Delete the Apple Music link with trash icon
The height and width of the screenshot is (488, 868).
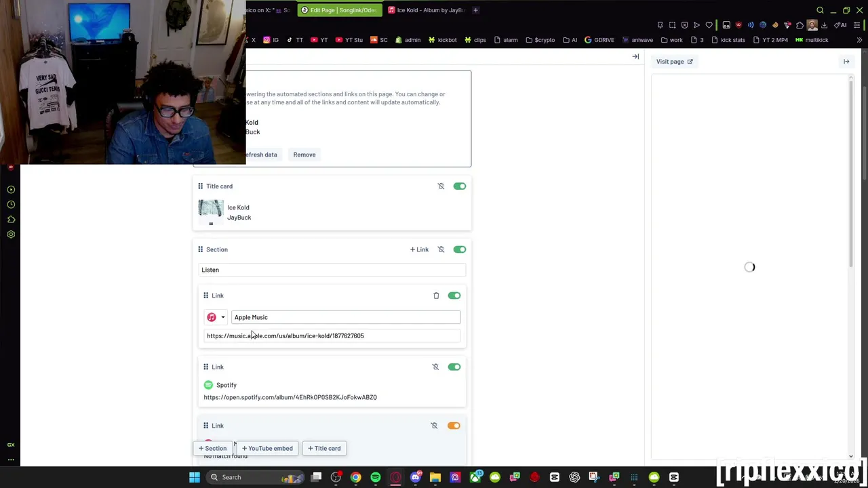[x=436, y=296]
